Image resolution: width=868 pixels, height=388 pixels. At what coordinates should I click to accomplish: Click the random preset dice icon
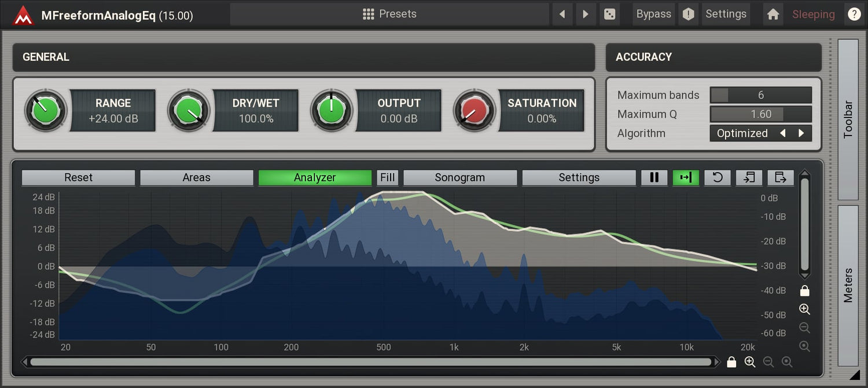pyautogui.click(x=609, y=14)
